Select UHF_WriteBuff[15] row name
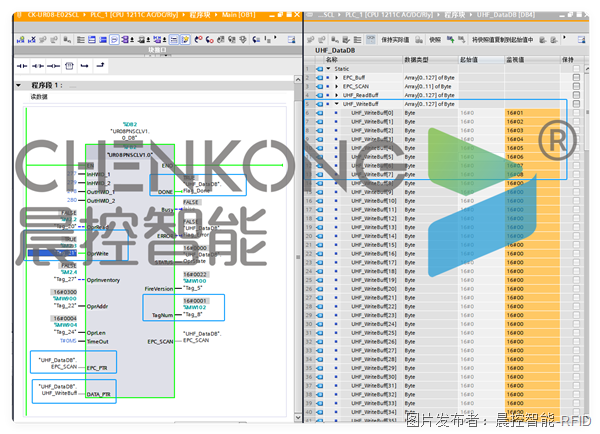The width and height of the screenshot is (600, 434). (x=373, y=245)
